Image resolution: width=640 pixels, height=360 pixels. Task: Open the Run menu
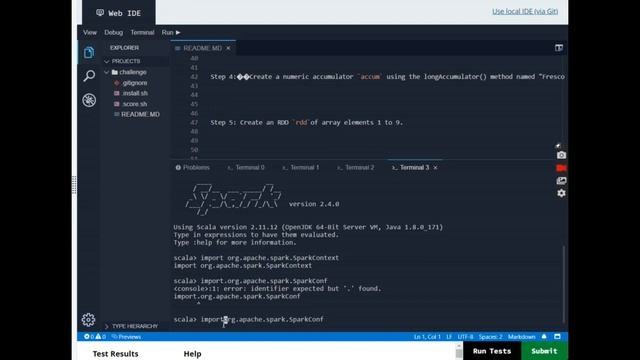[171, 32]
